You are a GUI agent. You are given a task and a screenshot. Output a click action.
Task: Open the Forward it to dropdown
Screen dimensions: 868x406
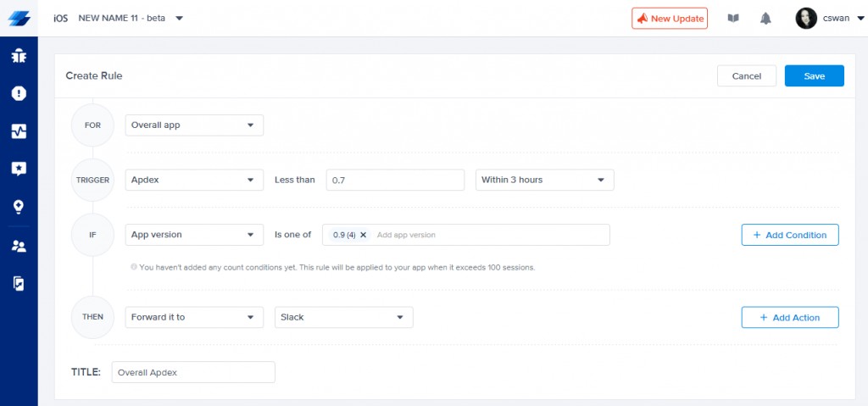coord(194,317)
